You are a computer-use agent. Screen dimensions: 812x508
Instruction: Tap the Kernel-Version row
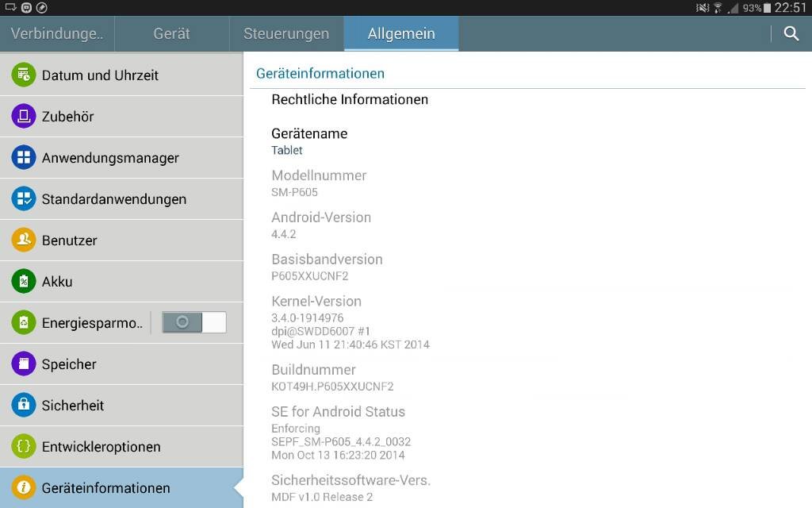coord(527,322)
